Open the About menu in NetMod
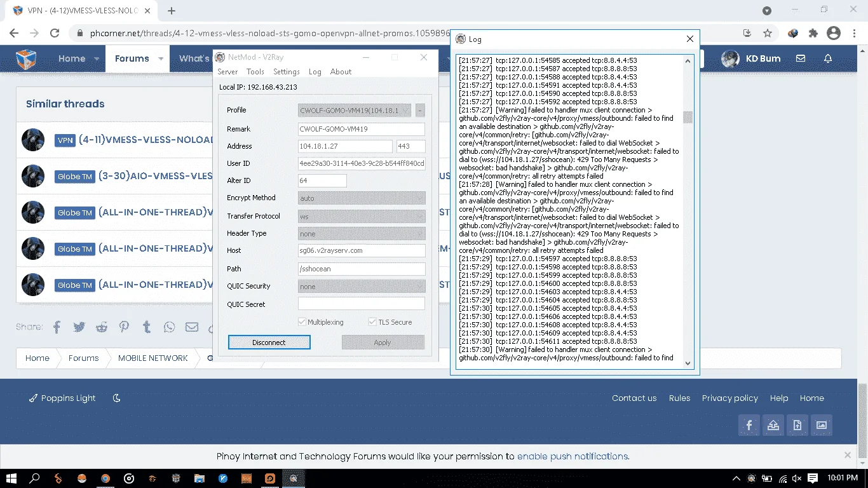The height and width of the screenshot is (488, 868). pyautogui.click(x=341, y=72)
